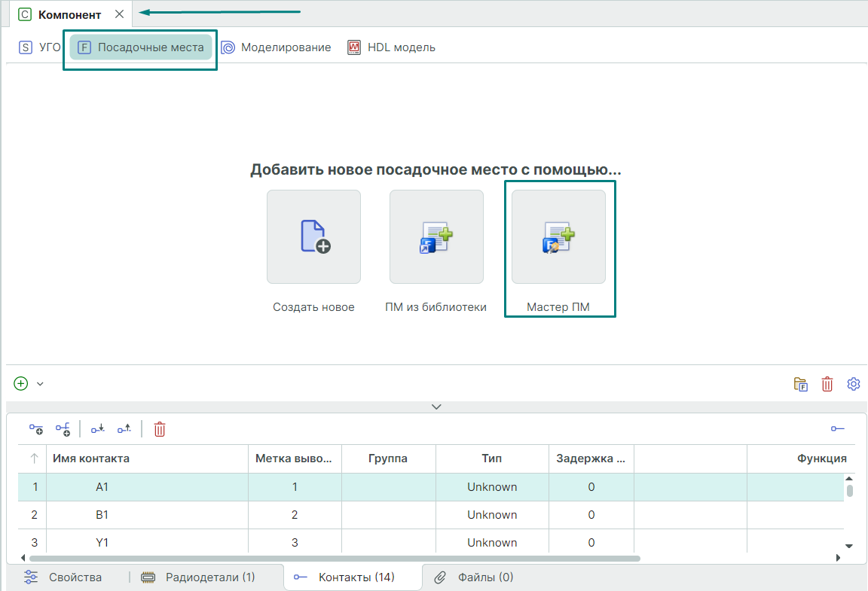Open the gear settings icon

(x=854, y=384)
